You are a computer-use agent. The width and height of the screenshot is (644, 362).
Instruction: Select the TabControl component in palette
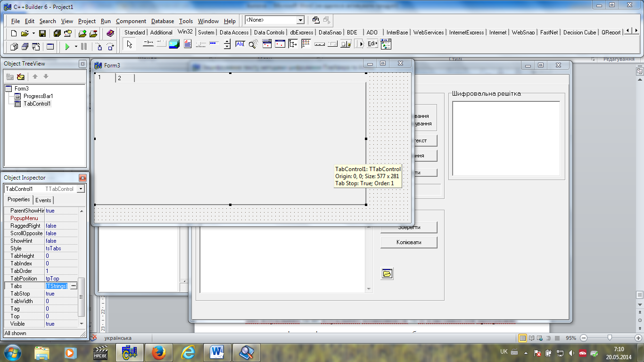149,44
